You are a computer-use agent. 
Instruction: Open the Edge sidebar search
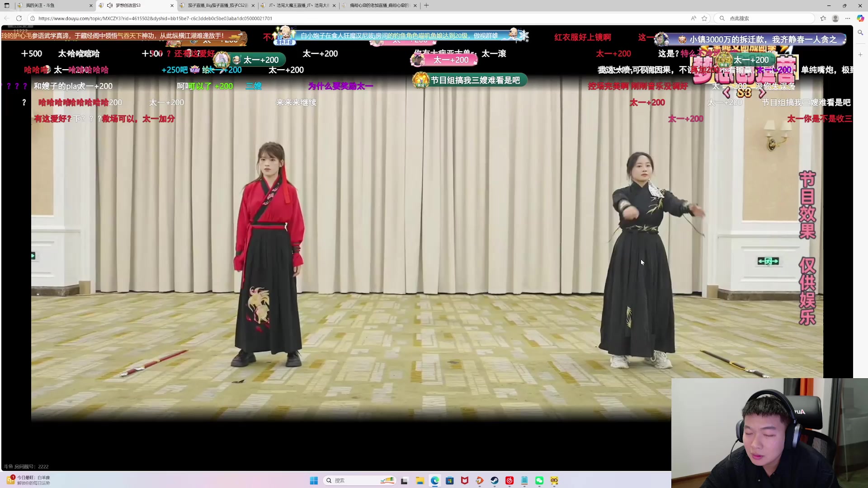tap(860, 33)
